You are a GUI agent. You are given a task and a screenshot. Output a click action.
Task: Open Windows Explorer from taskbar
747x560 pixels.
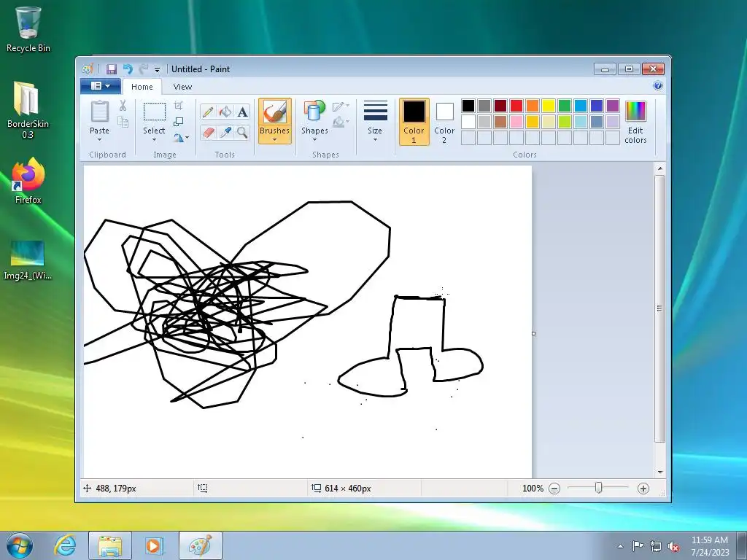click(110, 545)
